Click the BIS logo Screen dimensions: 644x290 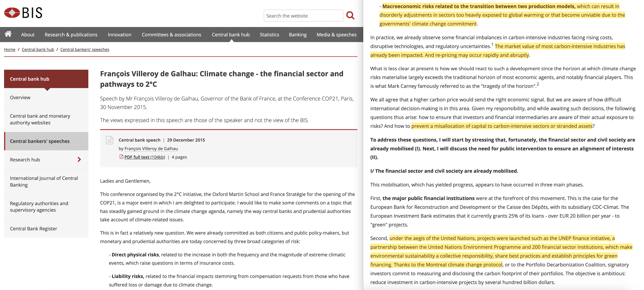point(23,13)
